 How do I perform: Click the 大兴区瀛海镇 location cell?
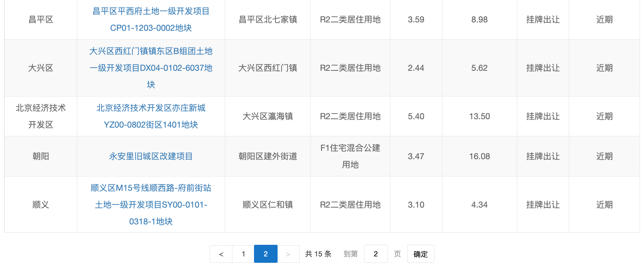pos(268,116)
